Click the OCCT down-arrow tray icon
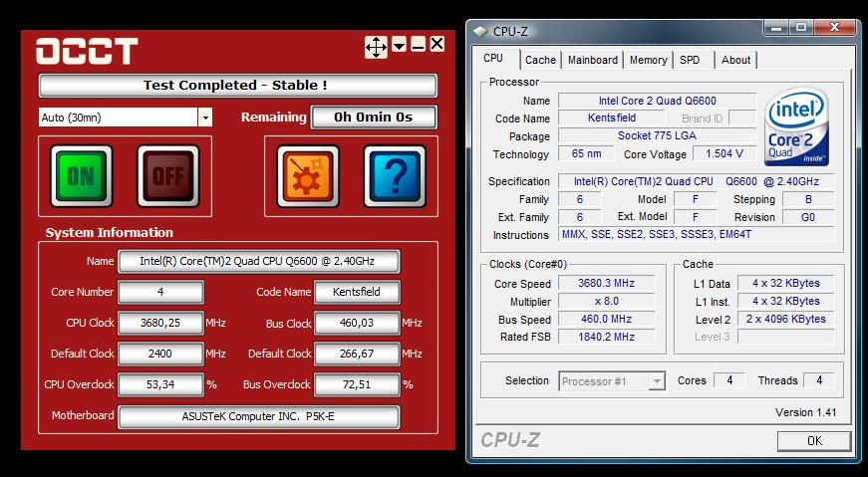 tap(400, 44)
